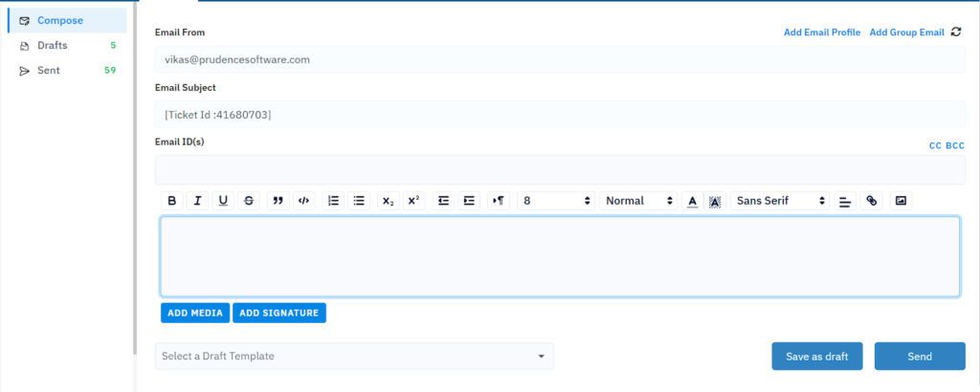Create a numbered list
The width and height of the screenshot is (980, 392).
334,201
